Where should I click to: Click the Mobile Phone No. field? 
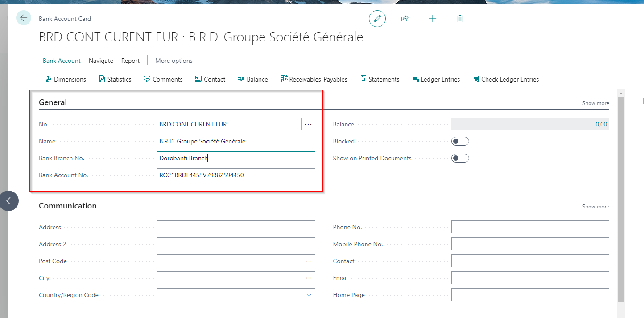530,244
